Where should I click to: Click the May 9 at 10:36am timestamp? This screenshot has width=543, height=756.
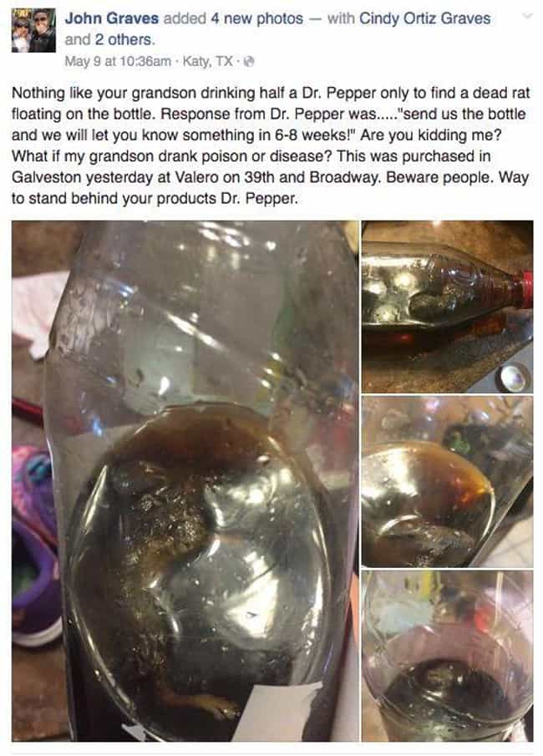point(118,61)
